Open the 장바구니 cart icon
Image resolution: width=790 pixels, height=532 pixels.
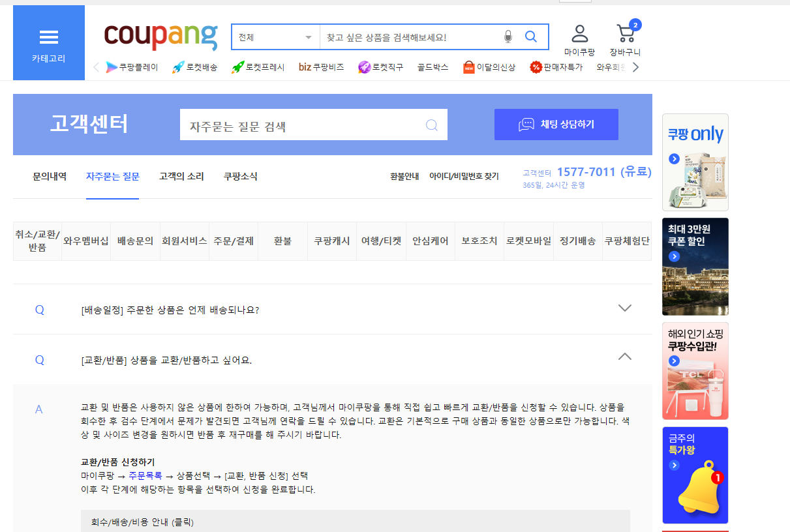click(x=626, y=40)
